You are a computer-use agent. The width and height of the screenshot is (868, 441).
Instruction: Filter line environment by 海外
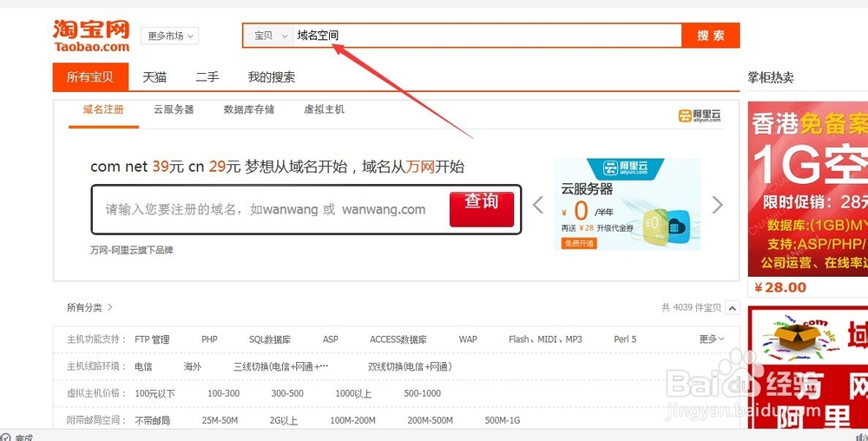193,366
